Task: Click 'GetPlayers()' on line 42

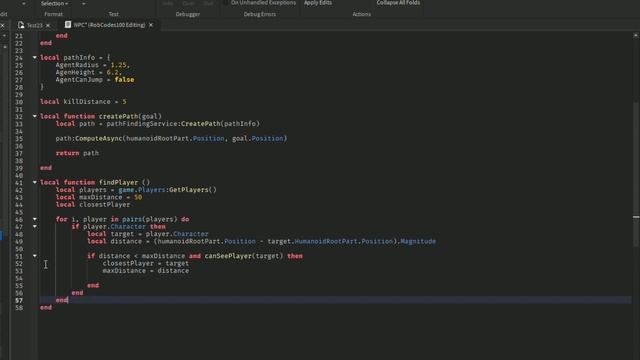Action: pos(193,190)
